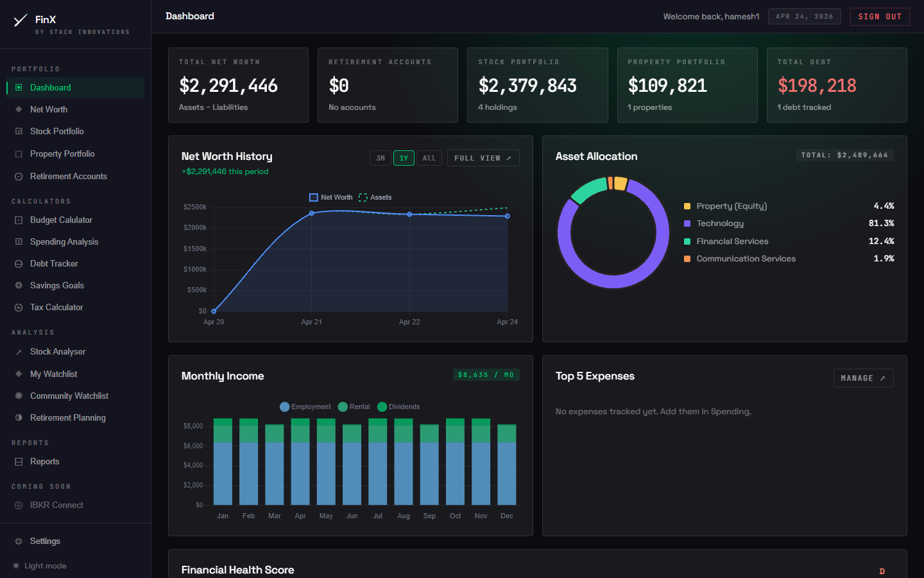924x578 pixels.
Task: Click the Communication Services orange swatch
Action: [x=687, y=259]
